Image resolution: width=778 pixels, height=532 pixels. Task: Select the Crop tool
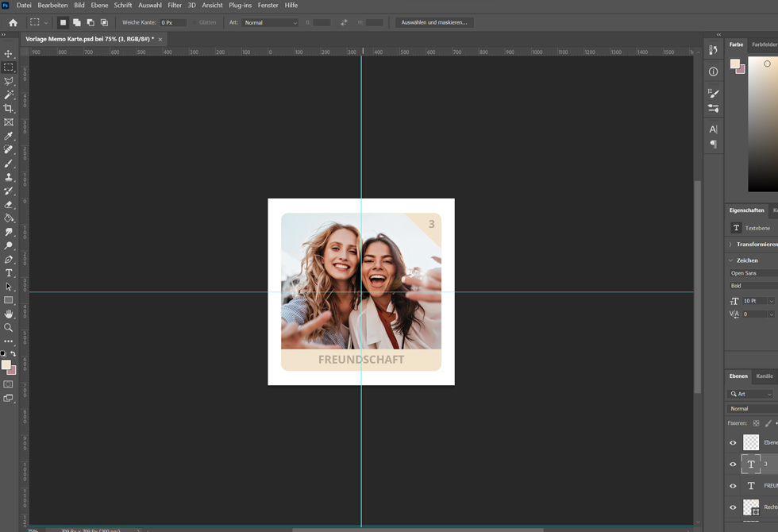coord(9,108)
